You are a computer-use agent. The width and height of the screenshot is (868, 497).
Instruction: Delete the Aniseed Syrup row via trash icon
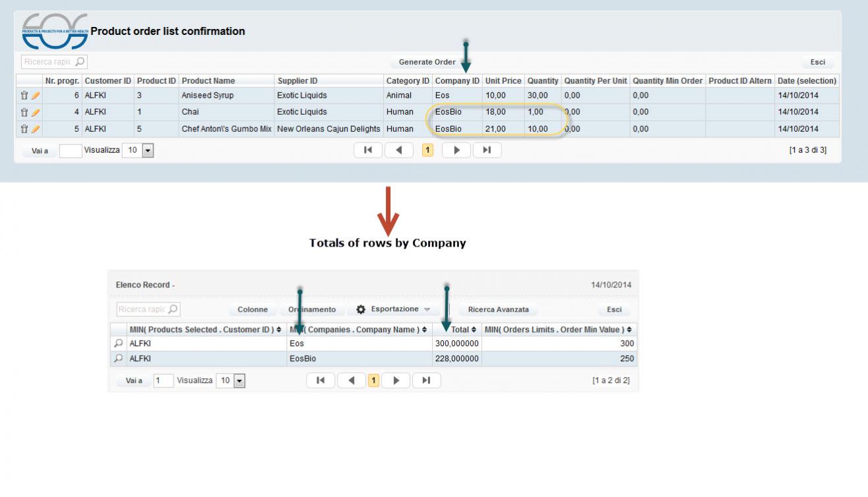[x=24, y=96]
